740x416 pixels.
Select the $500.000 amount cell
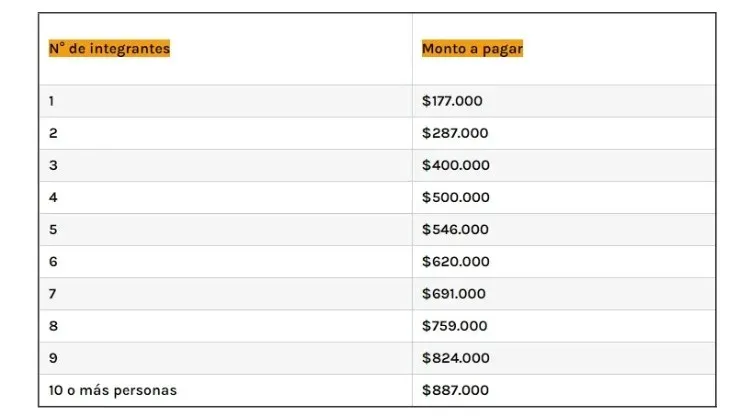pos(456,197)
